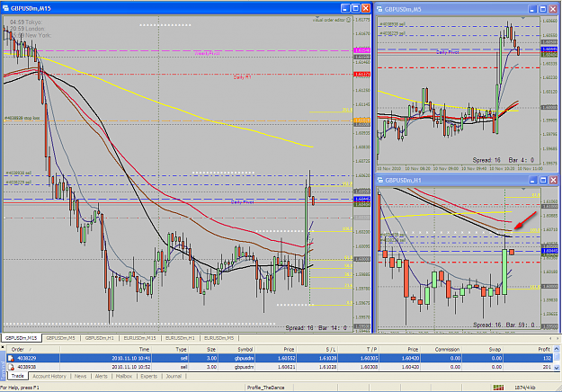The width and height of the screenshot is (562, 392).
Task: Click the connection status bars icon
Action: click(498, 388)
